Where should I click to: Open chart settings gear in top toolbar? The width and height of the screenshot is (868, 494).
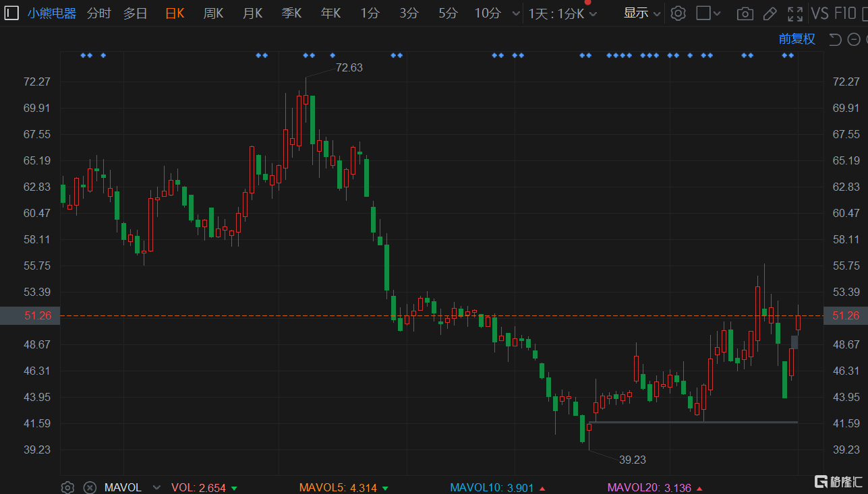coord(678,13)
